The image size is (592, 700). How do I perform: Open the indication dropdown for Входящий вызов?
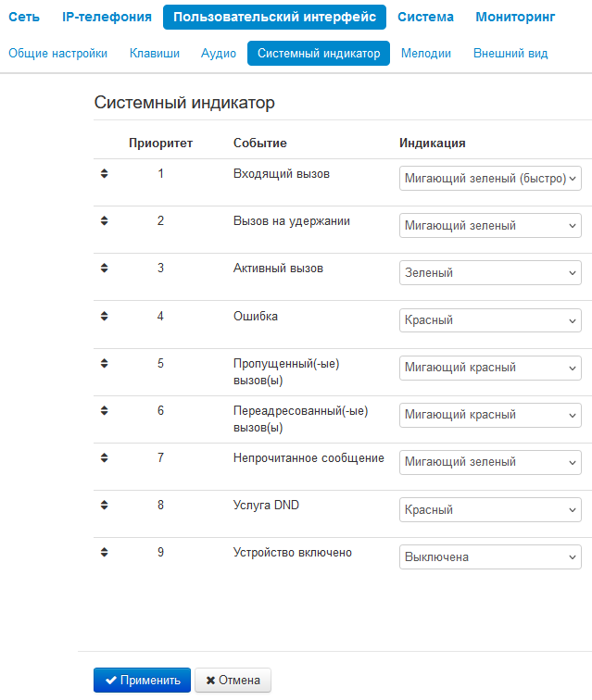click(x=490, y=179)
